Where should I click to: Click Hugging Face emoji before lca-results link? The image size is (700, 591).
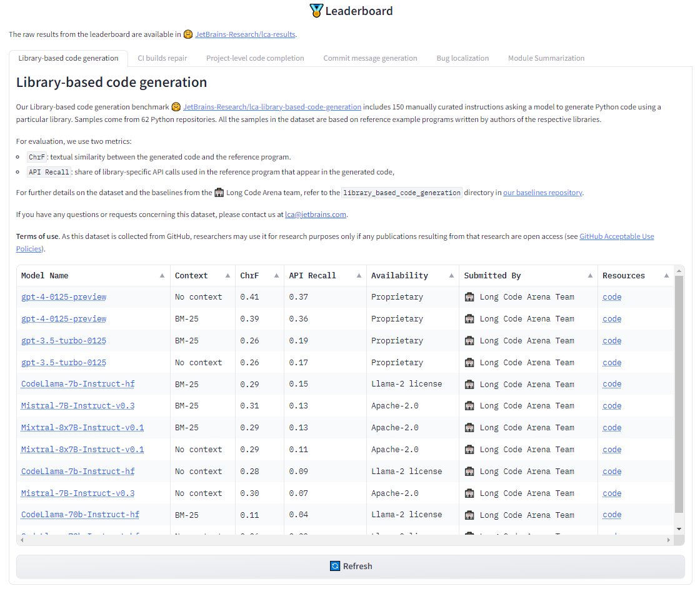(188, 34)
